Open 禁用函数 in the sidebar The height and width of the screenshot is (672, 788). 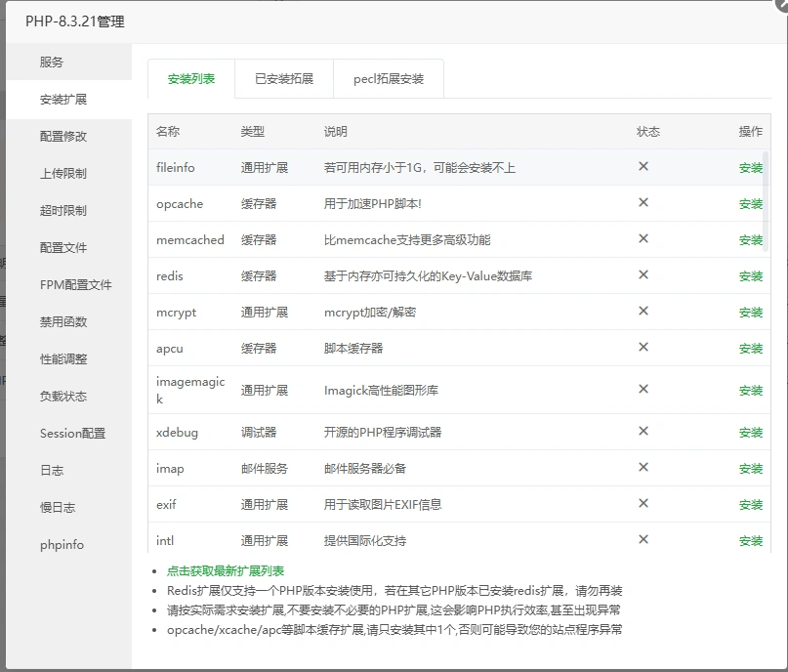pyautogui.click(x=69, y=321)
